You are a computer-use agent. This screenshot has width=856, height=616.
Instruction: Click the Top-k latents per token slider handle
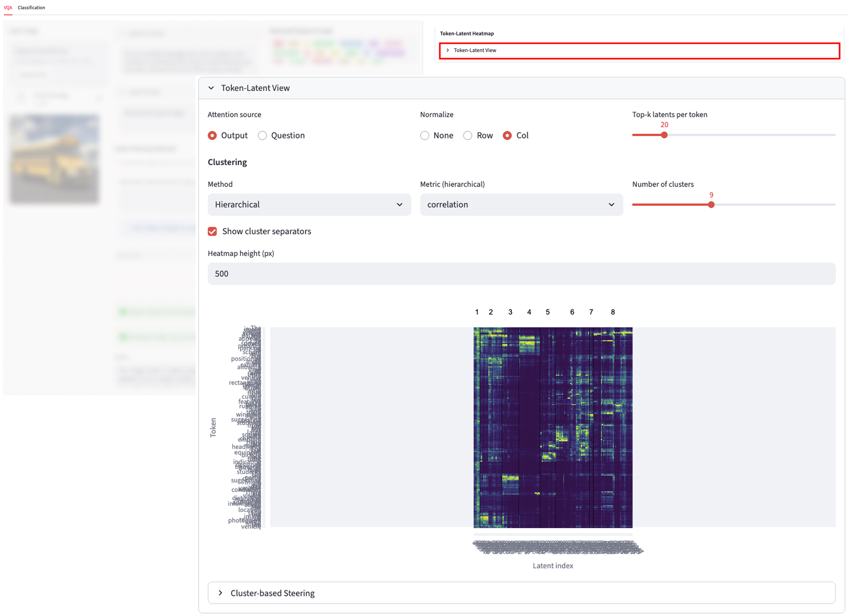[664, 135]
